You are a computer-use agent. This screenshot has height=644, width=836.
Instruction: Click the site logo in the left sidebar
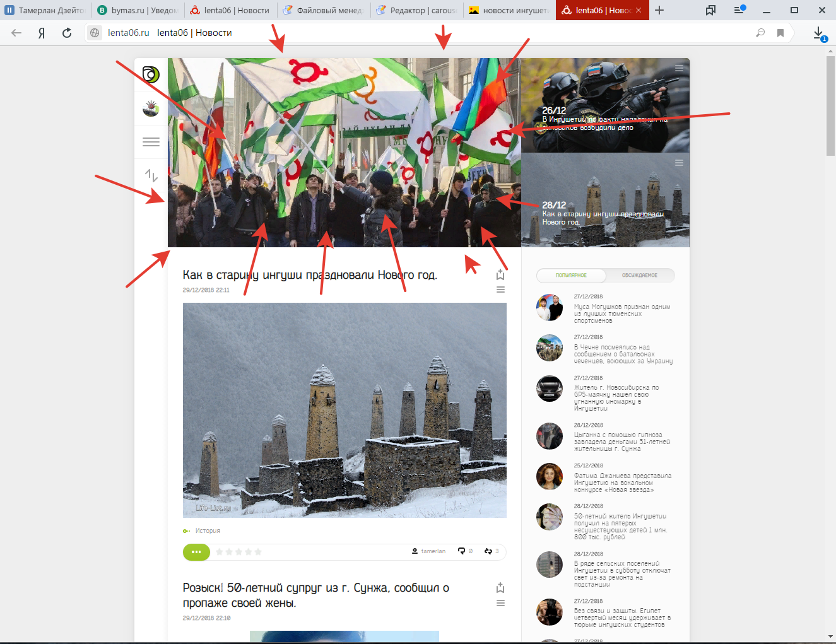(x=151, y=75)
